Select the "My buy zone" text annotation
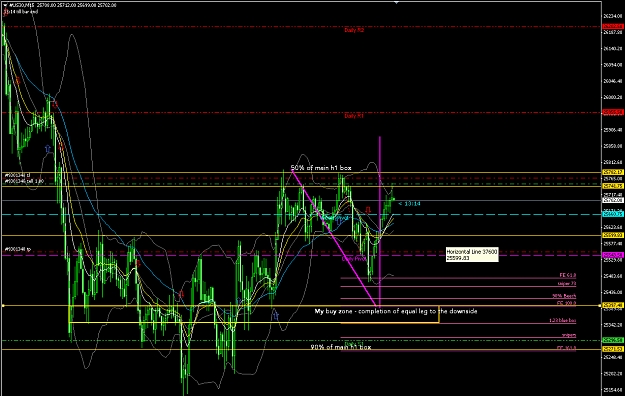Viewport: 625px width, 396px height. pos(396,311)
